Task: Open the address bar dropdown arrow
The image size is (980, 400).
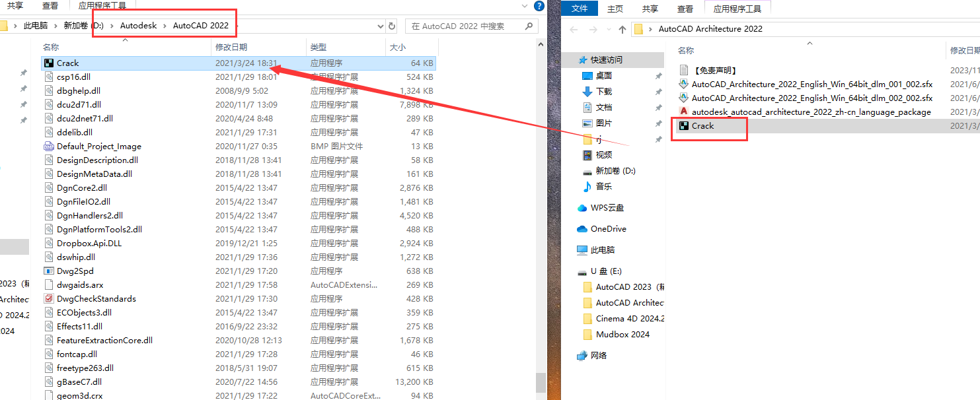Action: click(381, 26)
